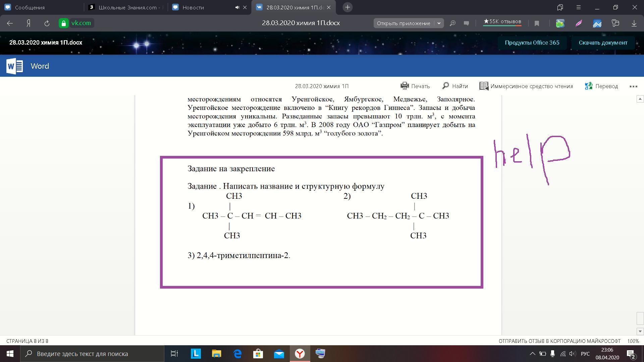Open the more options ellipsis menu

[x=633, y=86]
